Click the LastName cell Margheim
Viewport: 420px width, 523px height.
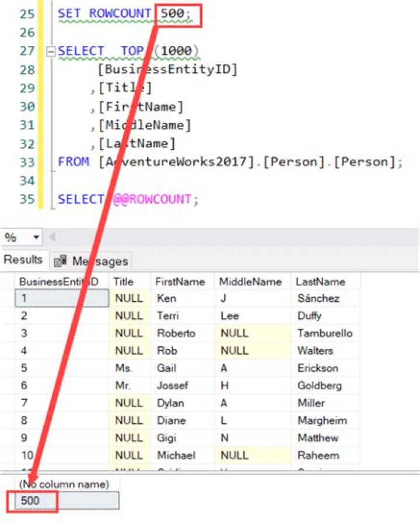[x=325, y=420]
